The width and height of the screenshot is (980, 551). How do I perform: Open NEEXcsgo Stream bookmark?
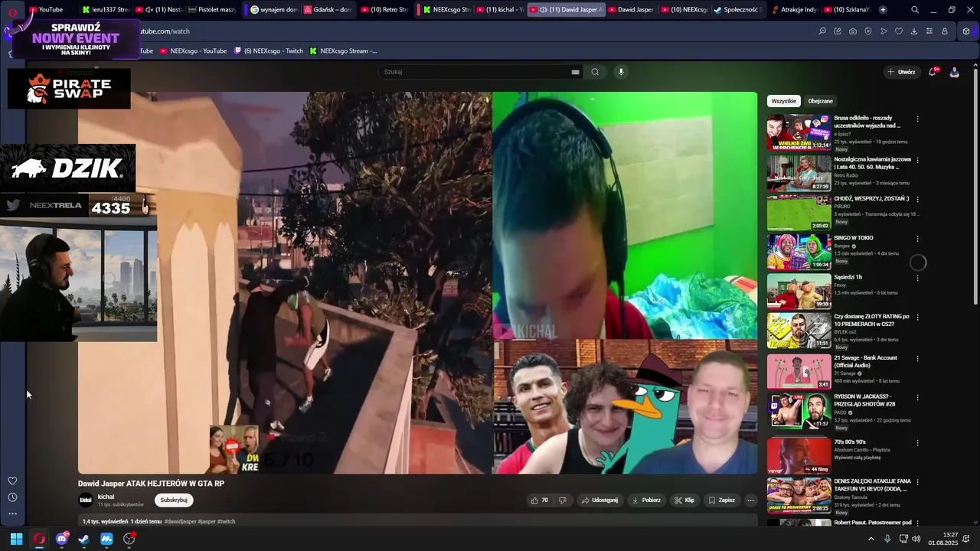343,51
